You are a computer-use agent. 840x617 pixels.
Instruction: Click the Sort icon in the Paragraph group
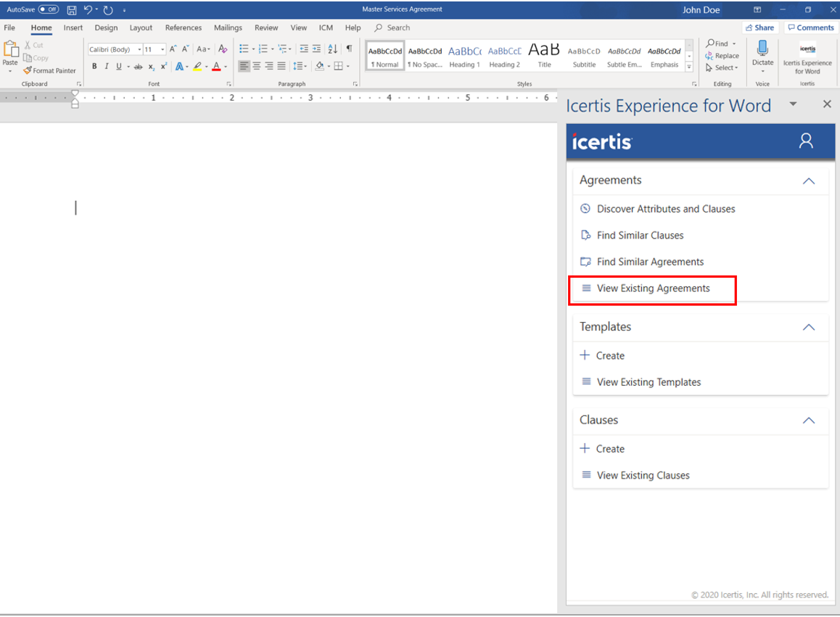pyautogui.click(x=332, y=49)
